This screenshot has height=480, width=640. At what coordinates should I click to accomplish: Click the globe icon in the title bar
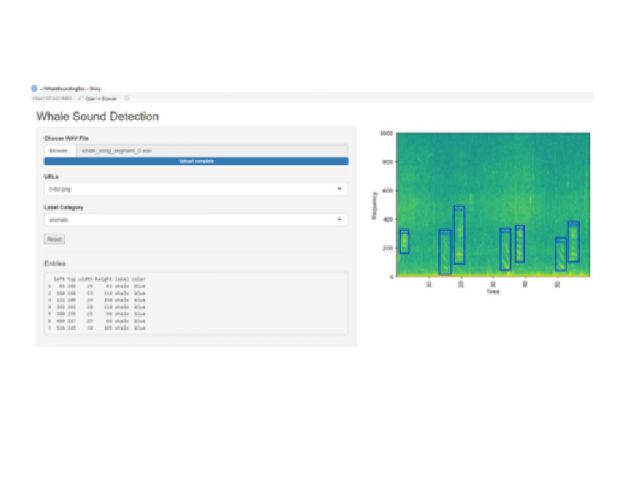(x=34, y=88)
